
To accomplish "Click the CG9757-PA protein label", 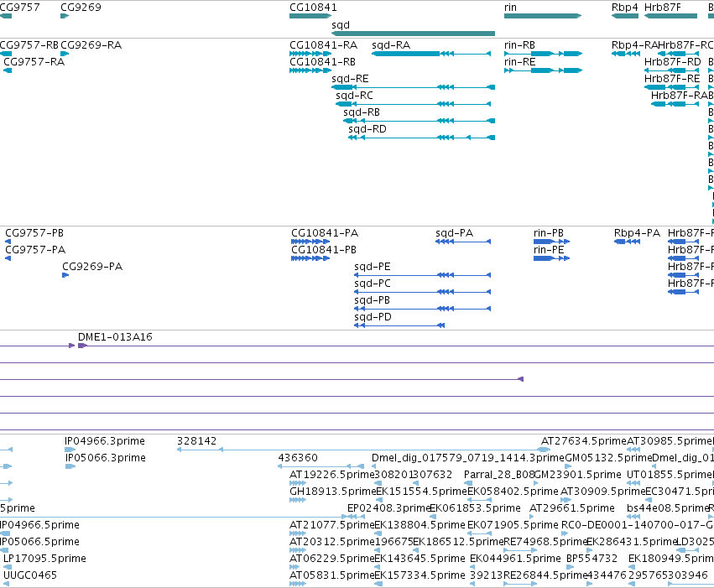I will coord(35,250).
